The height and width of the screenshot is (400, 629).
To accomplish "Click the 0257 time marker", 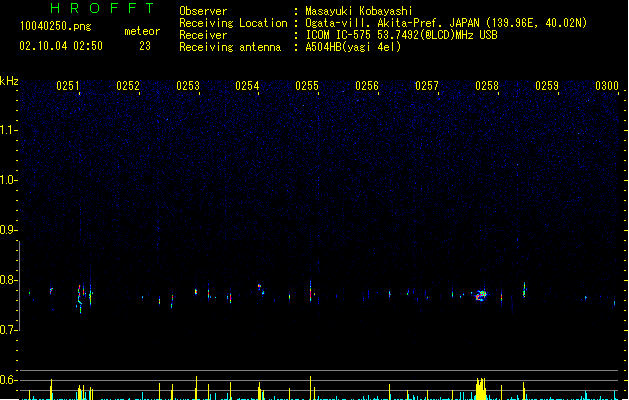I will (x=427, y=86).
